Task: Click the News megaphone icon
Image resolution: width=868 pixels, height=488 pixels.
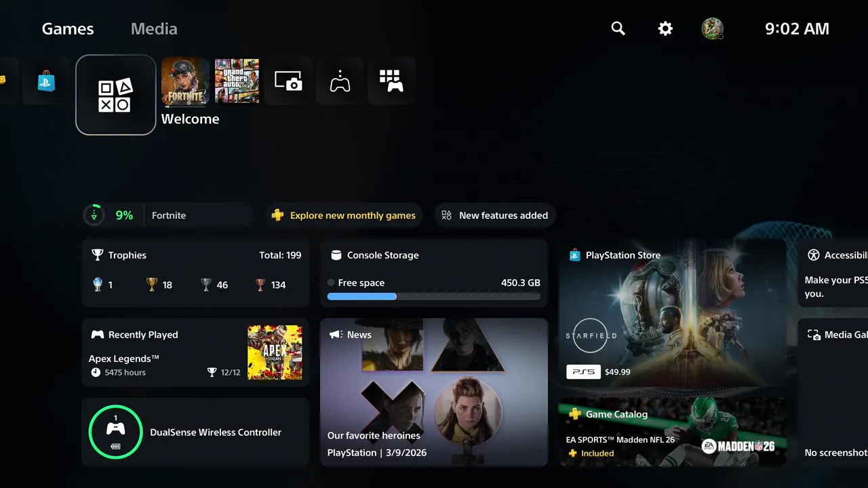Action: (336, 335)
